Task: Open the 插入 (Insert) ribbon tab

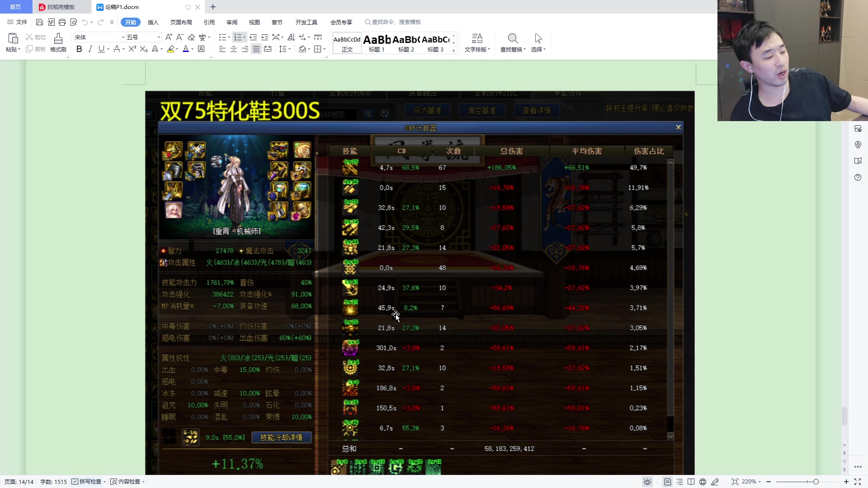Action: (153, 22)
